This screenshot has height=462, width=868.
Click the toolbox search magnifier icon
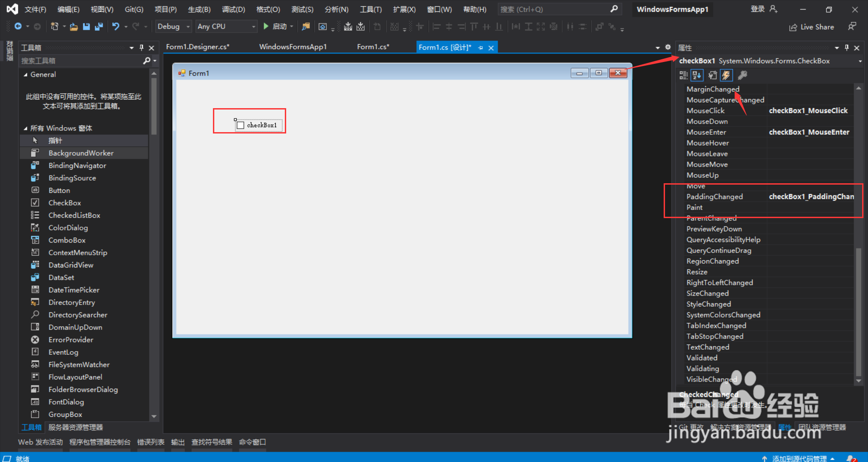tap(146, 61)
